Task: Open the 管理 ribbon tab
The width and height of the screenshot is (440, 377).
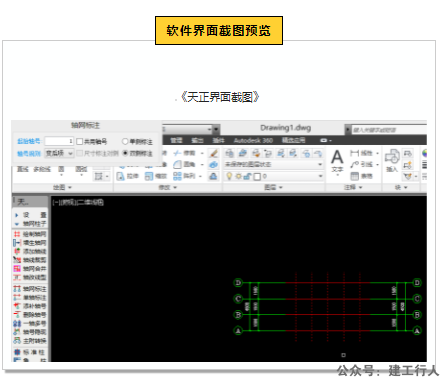Action: [176, 140]
